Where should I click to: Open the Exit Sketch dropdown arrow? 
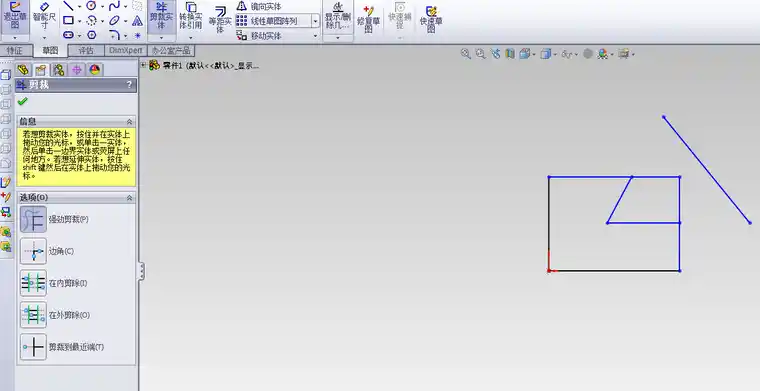(x=15, y=38)
